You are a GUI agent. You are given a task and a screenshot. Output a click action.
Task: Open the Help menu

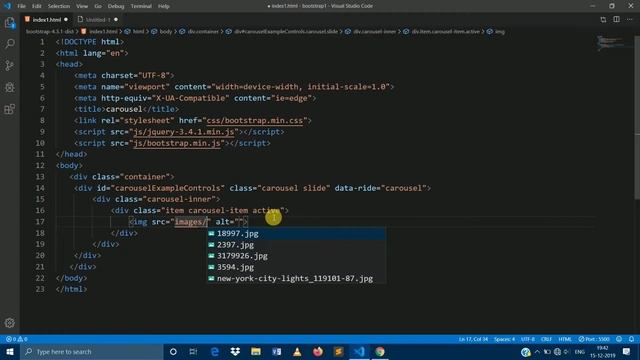(x=164, y=6)
